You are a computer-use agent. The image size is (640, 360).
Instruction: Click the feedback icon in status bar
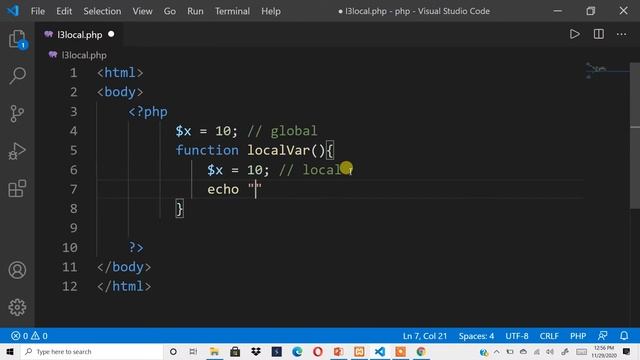pyautogui.click(x=603, y=336)
